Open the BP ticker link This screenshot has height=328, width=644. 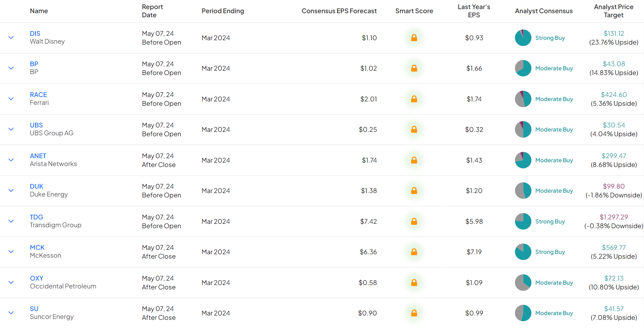[34, 64]
